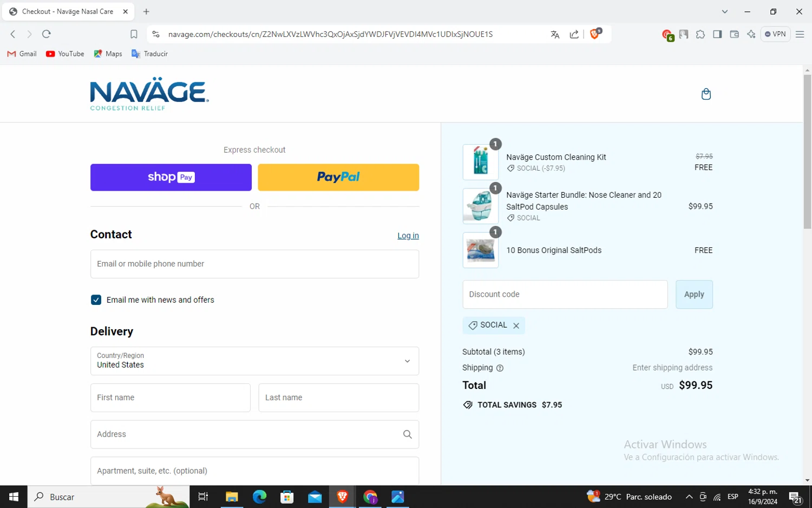812x508 pixels.
Task: Open File Explorer from the taskbar
Action: (232, 497)
